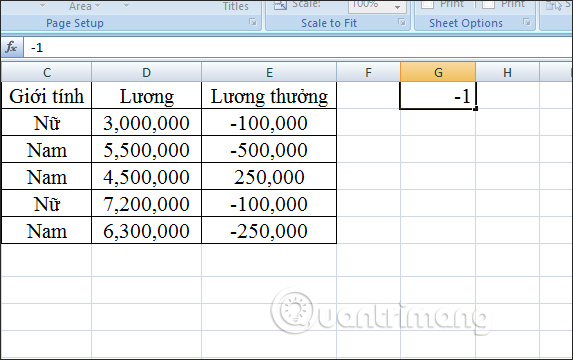Click the Print Titles button

[x=235, y=6]
